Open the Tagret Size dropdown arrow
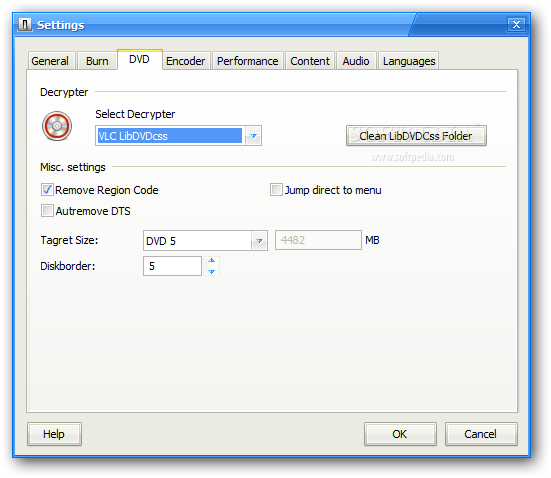 tap(259, 241)
